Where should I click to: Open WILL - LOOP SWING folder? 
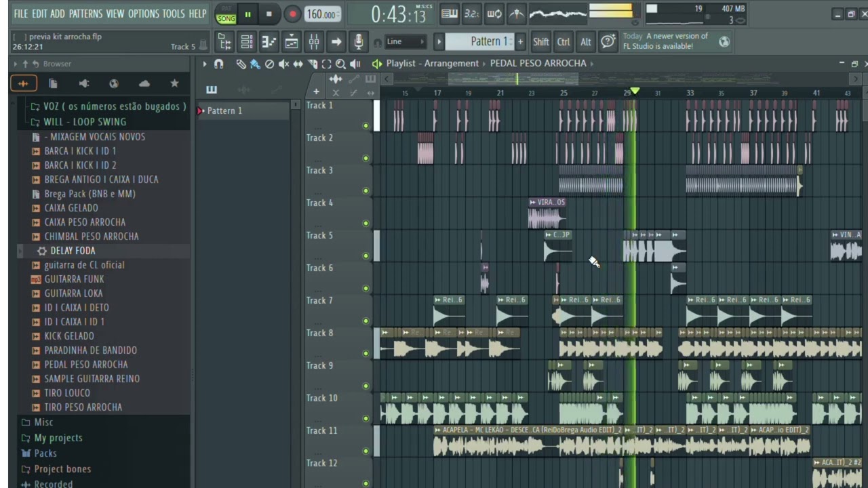pyautogui.click(x=79, y=122)
